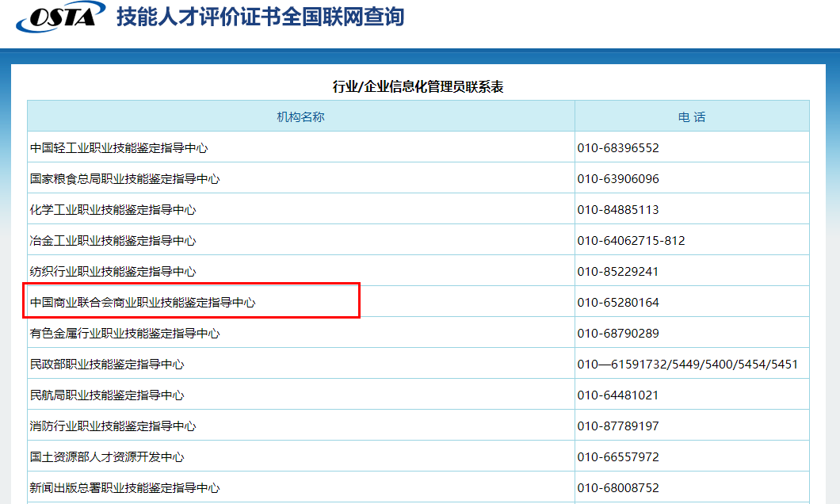This screenshot has width=840, height=504.
Task: Select phone number 010-65280164
Action: coord(618,303)
